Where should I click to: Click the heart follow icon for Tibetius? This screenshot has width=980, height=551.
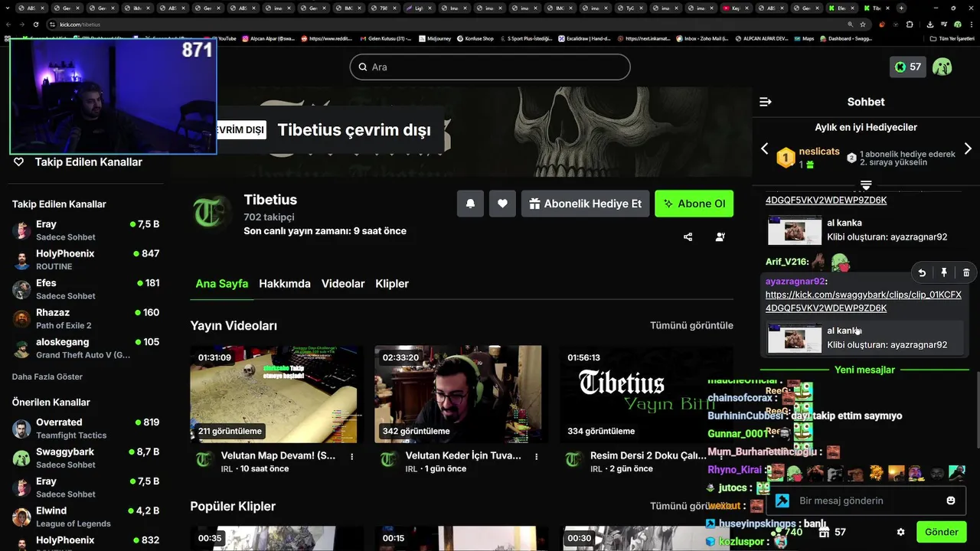pyautogui.click(x=502, y=204)
